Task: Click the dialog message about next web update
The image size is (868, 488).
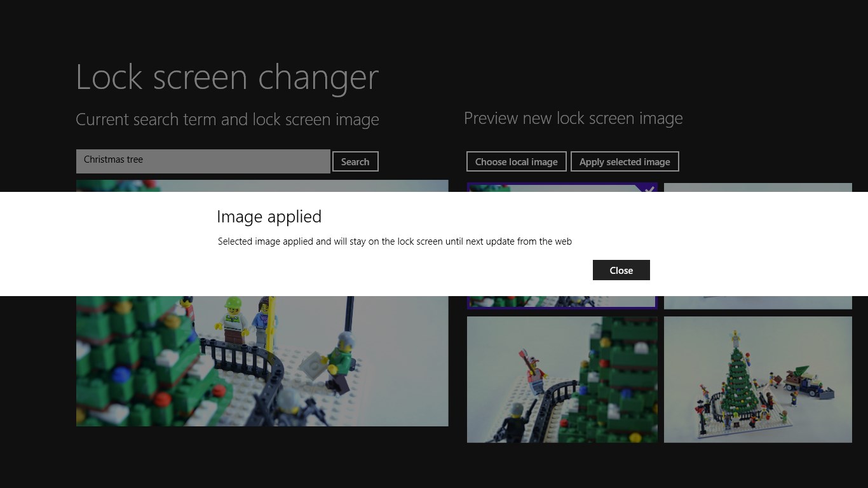Action: 395,241
